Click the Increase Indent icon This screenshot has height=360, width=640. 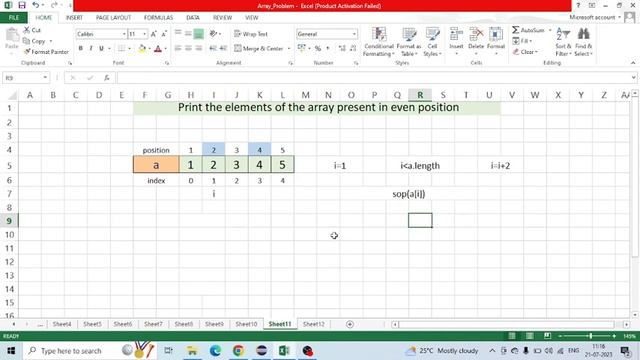pyautogui.click(x=223, y=49)
